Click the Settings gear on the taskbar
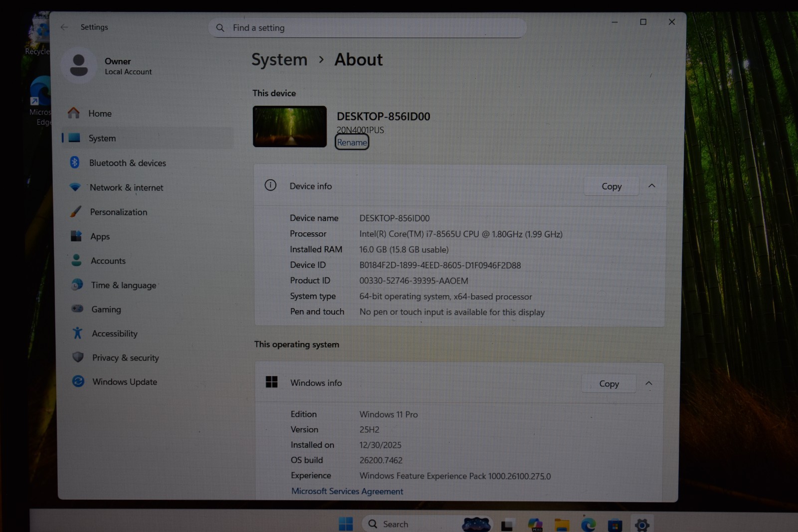 [x=642, y=525]
